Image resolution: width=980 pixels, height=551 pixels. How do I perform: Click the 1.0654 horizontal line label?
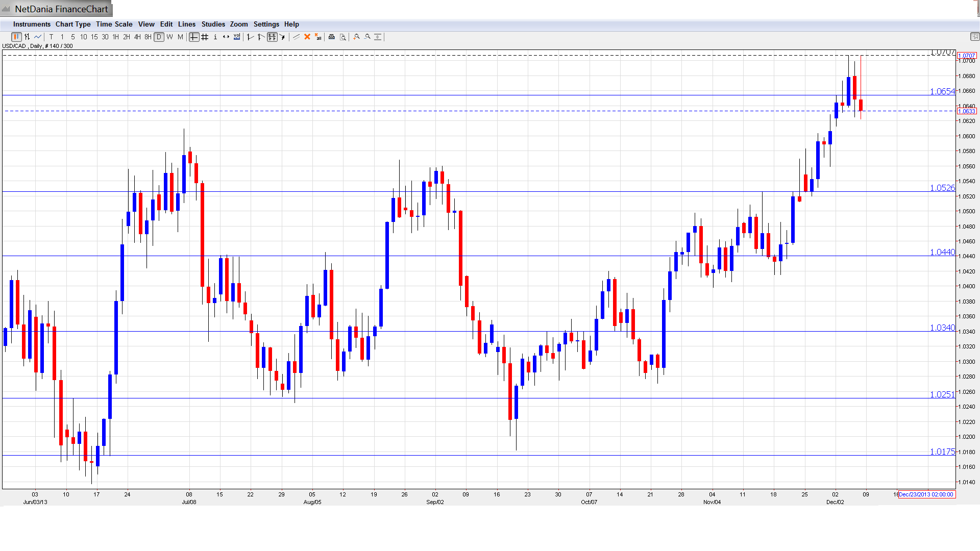click(942, 91)
